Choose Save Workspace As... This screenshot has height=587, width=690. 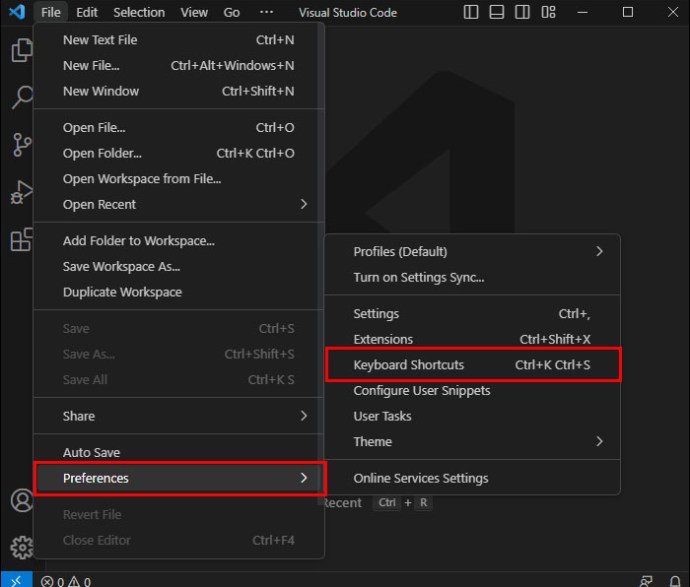(x=180, y=267)
